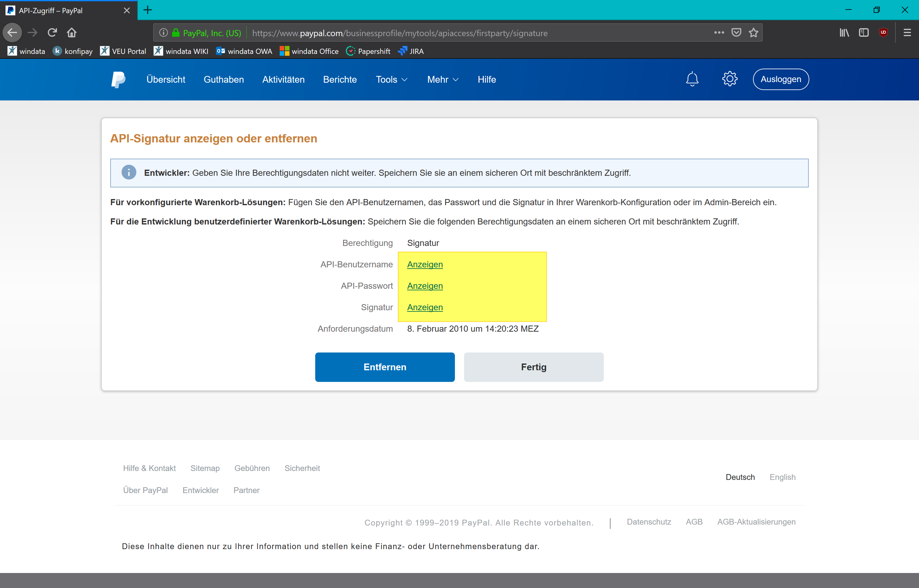Save page to Pocket icon
The height and width of the screenshot is (588, 919).
click(736, 33)
